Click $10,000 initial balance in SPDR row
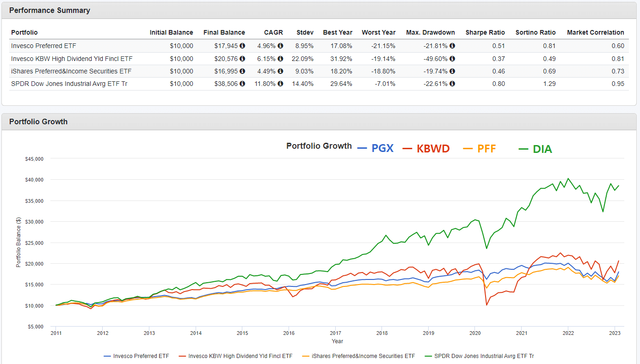Image resolution: width=640 pixels, height=364 pixels. pos(181,84)
